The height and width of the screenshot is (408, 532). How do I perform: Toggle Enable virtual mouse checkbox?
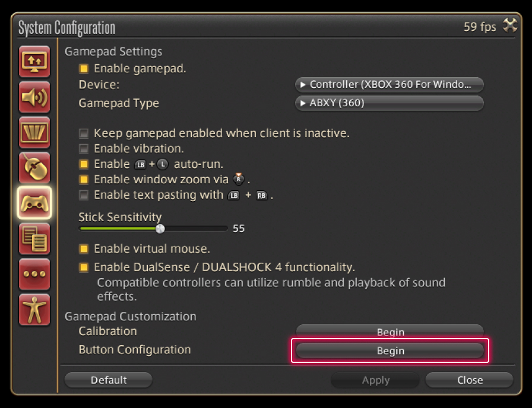[84, 249]
